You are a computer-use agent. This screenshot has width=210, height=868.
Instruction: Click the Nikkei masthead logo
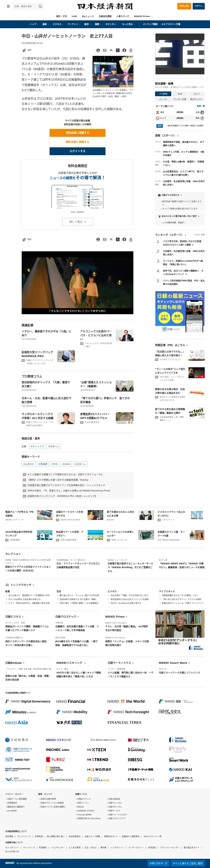click(105, 6)
